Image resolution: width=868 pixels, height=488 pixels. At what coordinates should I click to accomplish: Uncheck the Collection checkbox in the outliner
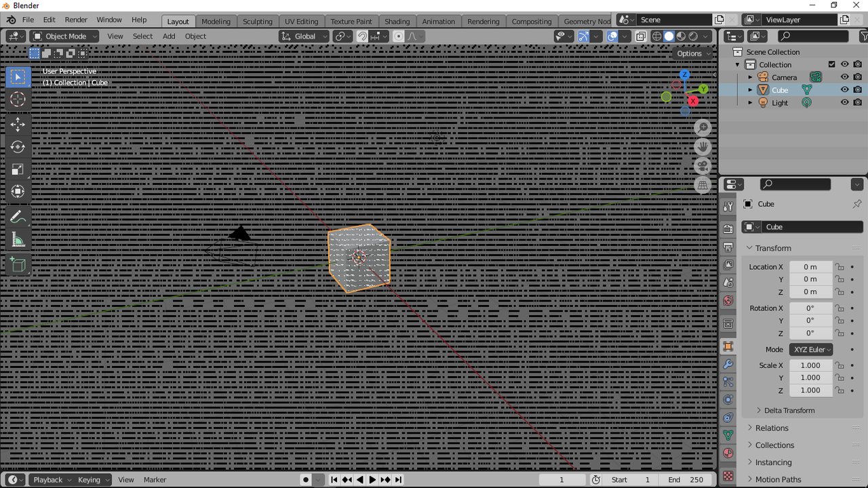831,64
